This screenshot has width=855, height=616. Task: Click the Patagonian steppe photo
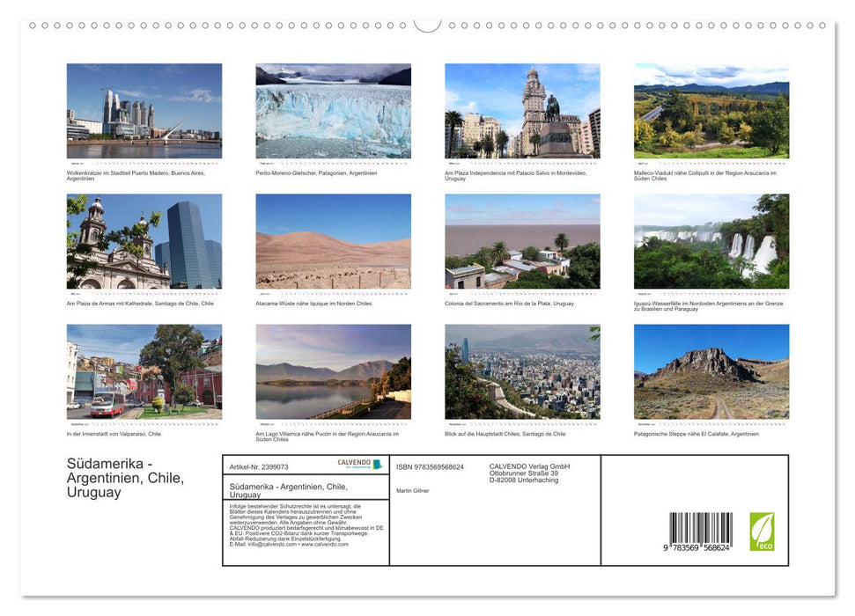point(711,371)
